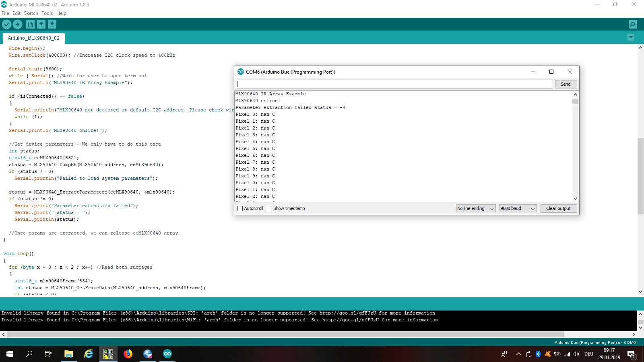Open the Tools menu
644x362 pixels.
click(47, 13)
